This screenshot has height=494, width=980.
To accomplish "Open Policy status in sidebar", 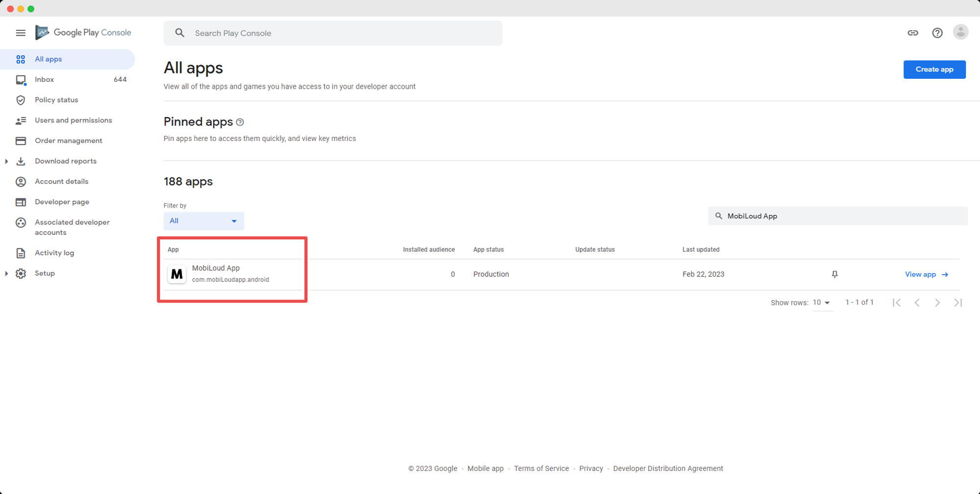I will (67, 100).
